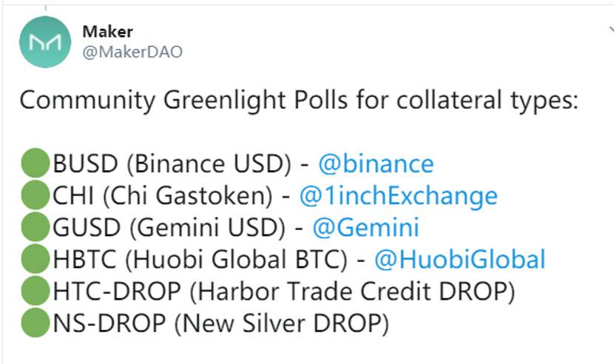Screen dimensions: 614x364
Task: Click the green circle beside BUSD
Action: (x=34, y=164)
